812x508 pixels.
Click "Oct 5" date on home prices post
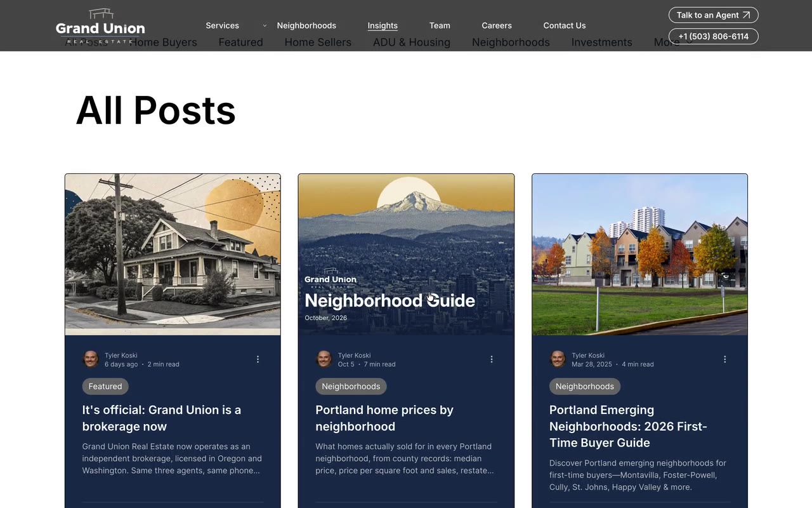346,364
